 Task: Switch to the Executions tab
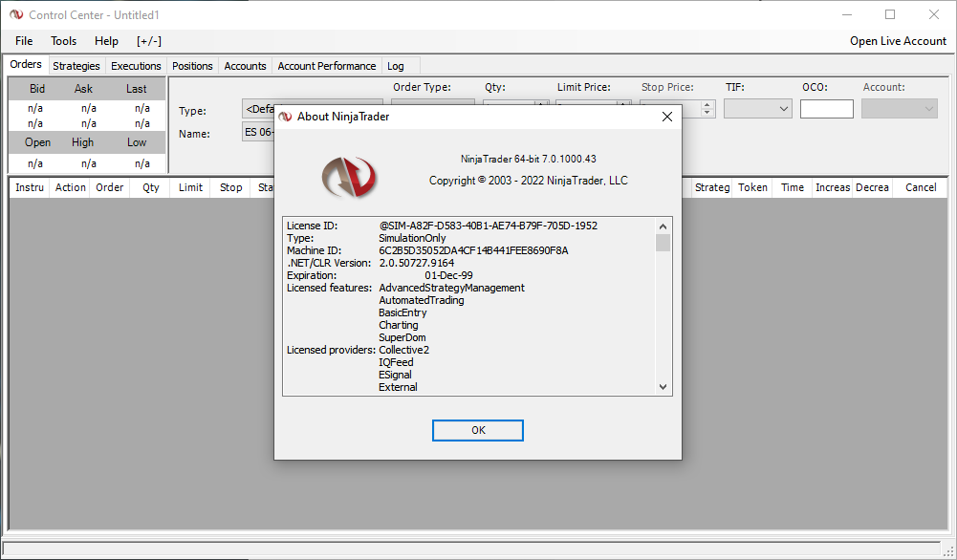coord(136,66)
